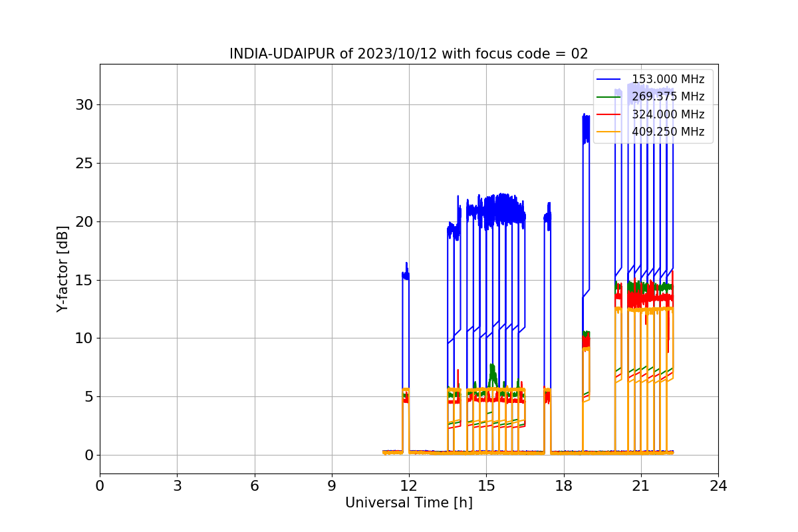
Task: Select the 324.000 MHz legend label
Action: pyautogui.click(x=668, y=114)
